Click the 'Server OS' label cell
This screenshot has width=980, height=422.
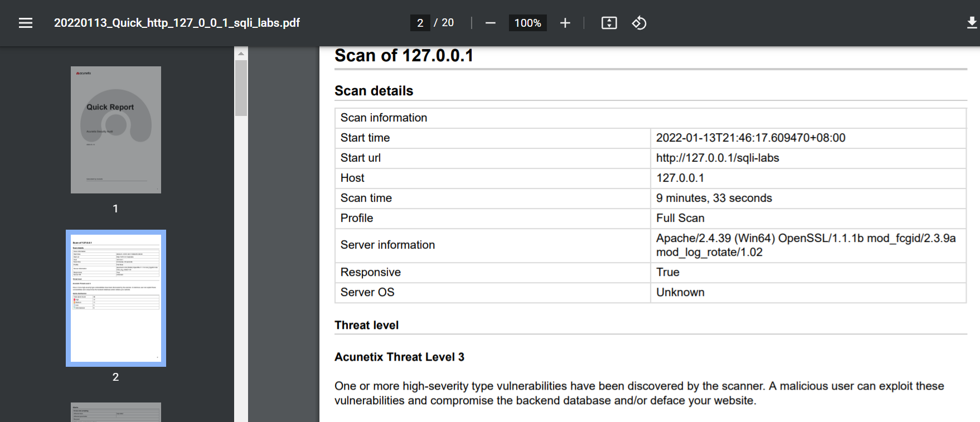point(493,292)
